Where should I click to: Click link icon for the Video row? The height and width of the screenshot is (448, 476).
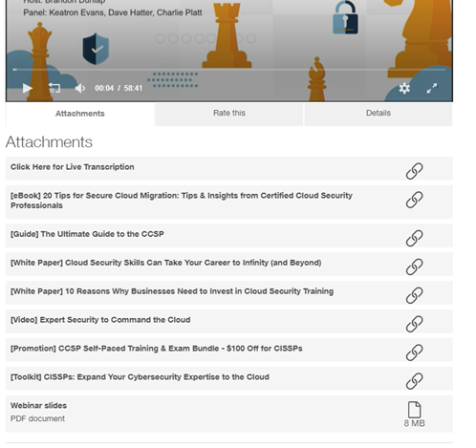[414, 324]
